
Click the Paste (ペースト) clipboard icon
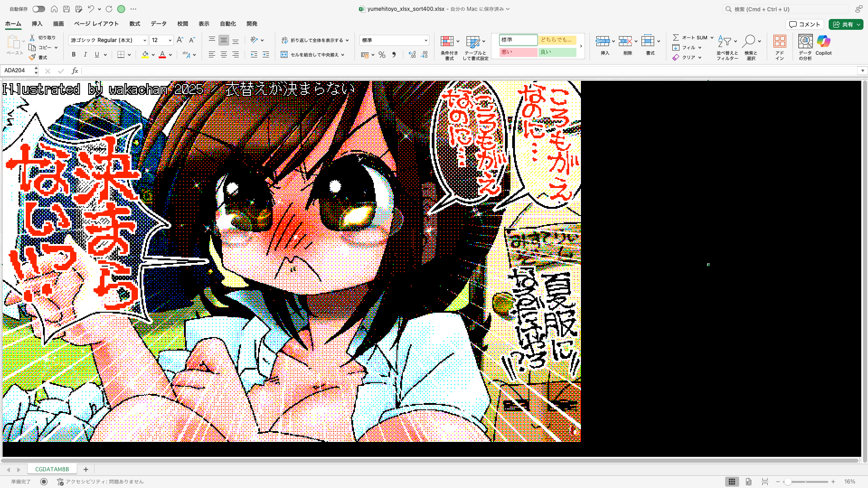[x=14, y=42]
